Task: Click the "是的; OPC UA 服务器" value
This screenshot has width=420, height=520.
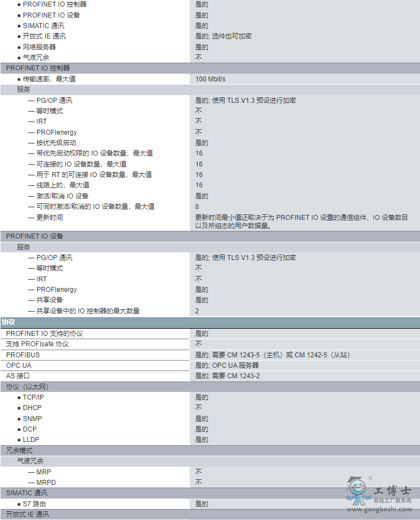Action: 227,366
